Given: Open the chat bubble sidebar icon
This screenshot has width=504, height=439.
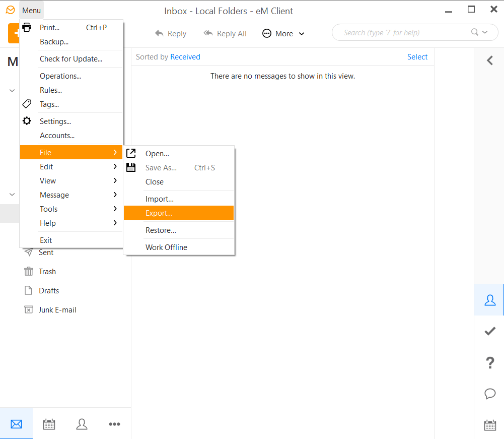Looking at the screenshot, I should [x=490, y=394].
